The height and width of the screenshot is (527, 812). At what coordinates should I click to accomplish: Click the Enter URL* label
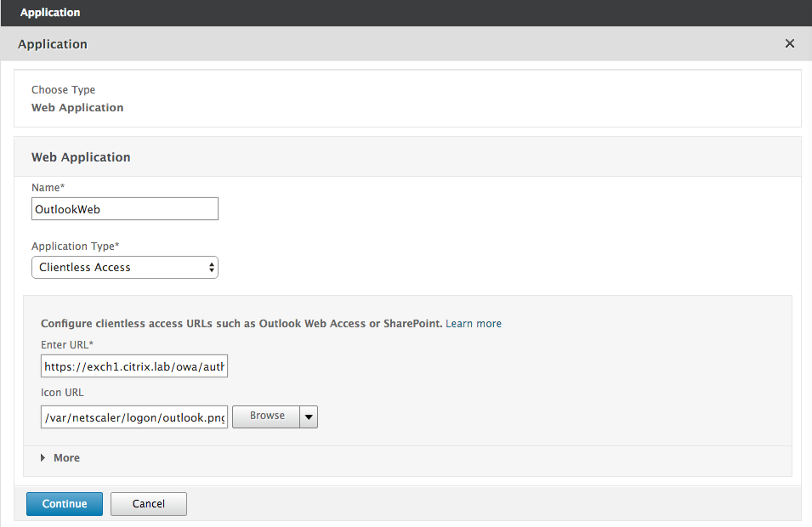point(67,344)
